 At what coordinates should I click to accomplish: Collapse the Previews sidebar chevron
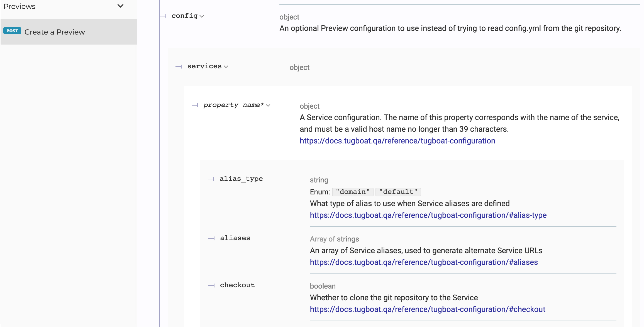pyautogui.click(x=120, y=6)
